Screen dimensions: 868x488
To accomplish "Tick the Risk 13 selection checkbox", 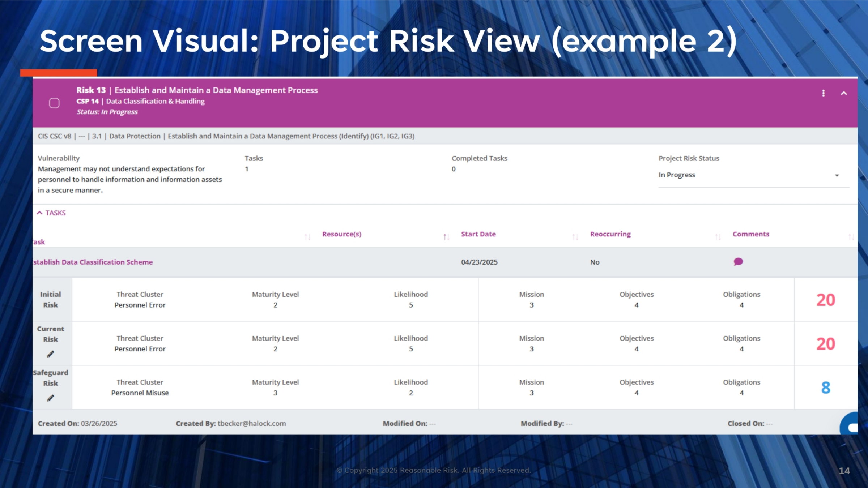I will [54, 103].
